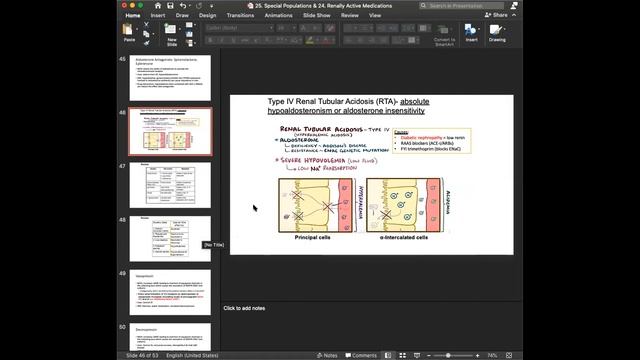The width and height of the screenshot is (640, 360).
Task: Click the Redo icon
Action: coord(199,6)
